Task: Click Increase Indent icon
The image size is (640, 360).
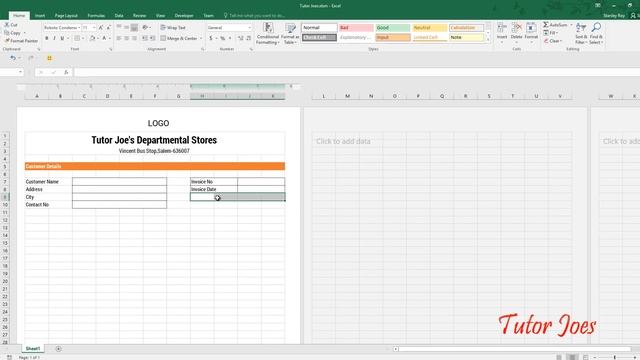Action: point(152,38)
